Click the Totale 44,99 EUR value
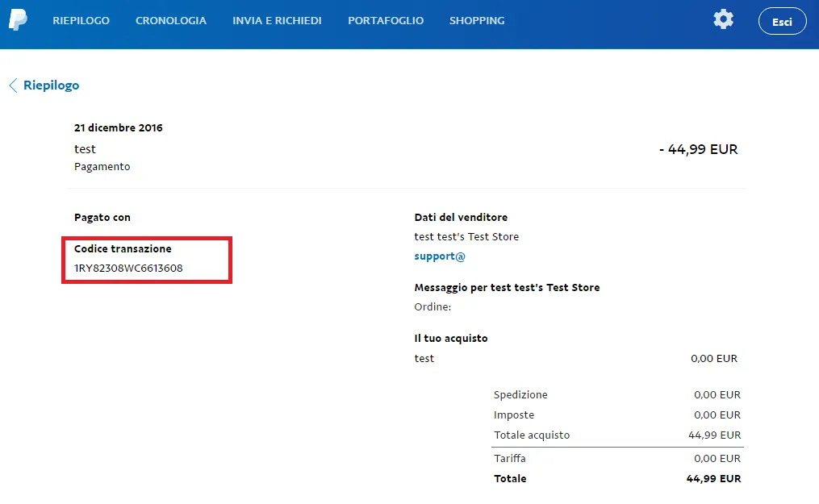Image resolution: width=819 pixels, height=504 pixels. [x=713, y=478]
